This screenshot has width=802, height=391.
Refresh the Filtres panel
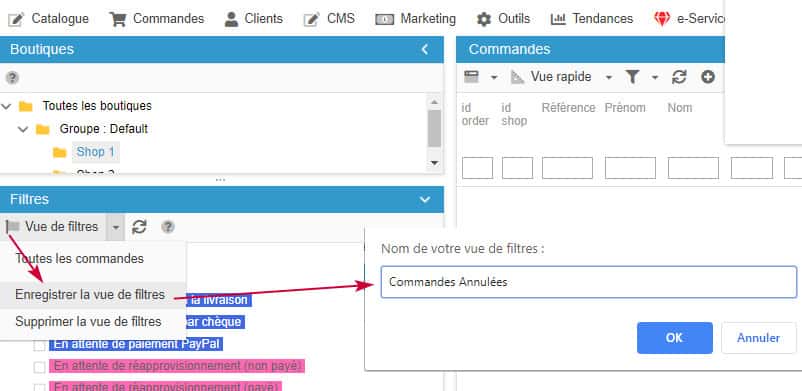[x=139, y=227]
